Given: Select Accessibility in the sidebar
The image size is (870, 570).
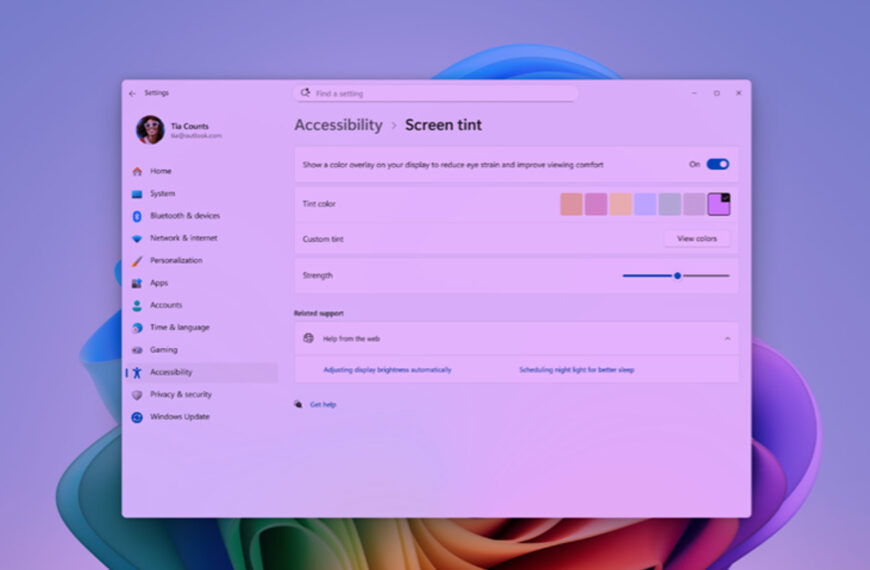Looking at the screenshot, I should coord(202,372).
